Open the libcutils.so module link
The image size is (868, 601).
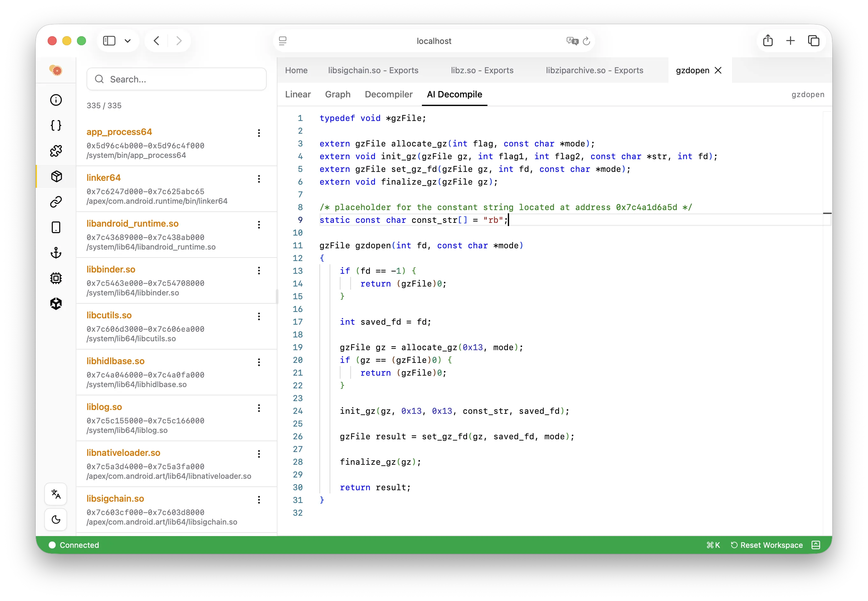pos(109,315)
